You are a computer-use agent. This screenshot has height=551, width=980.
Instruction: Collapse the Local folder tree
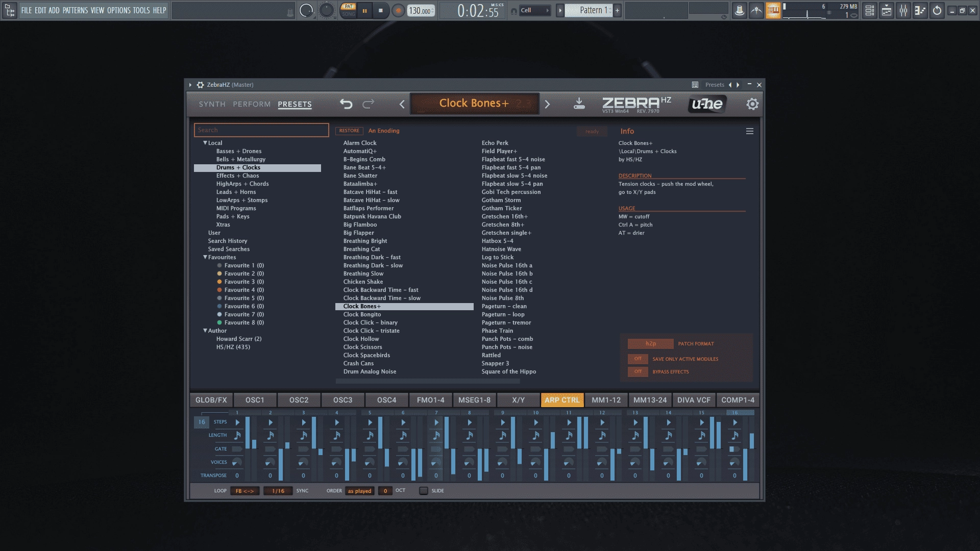click(205, 143)
